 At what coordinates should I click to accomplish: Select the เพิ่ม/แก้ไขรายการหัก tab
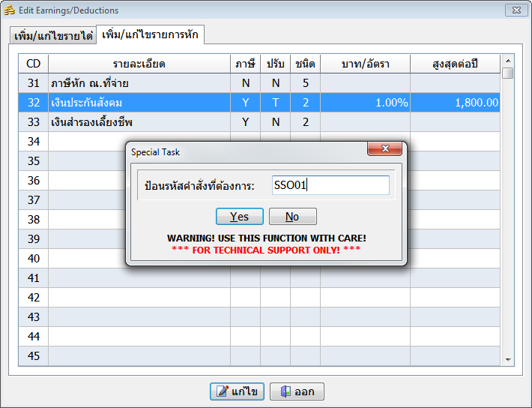[151, 35]
